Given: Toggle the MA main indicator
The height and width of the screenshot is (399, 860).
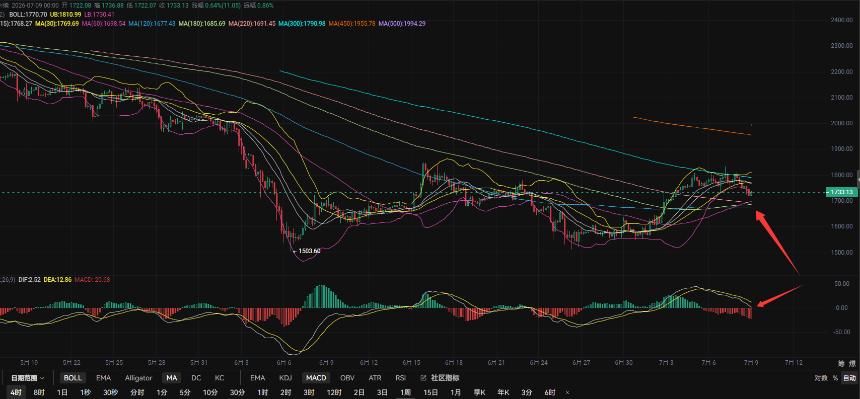Looking at the screenshot, I should click(x=172, y=378).
